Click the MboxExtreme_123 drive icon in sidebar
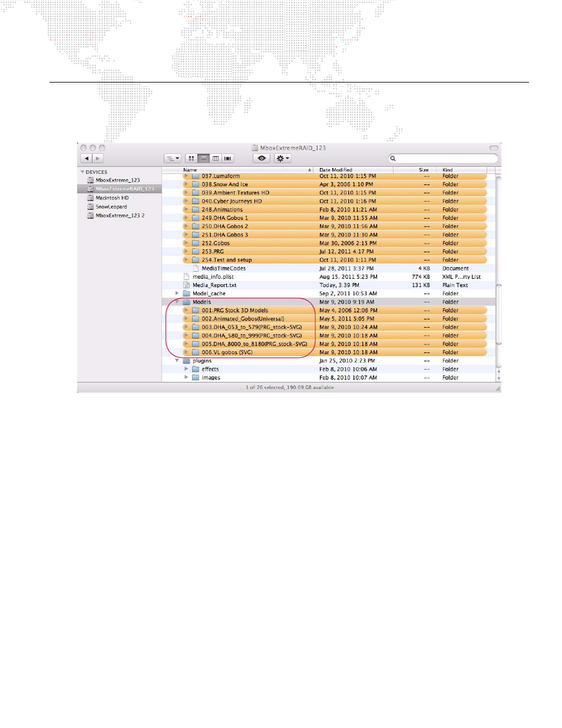The width and height of the screenshot is (562, 728). [x=91, y=180]
